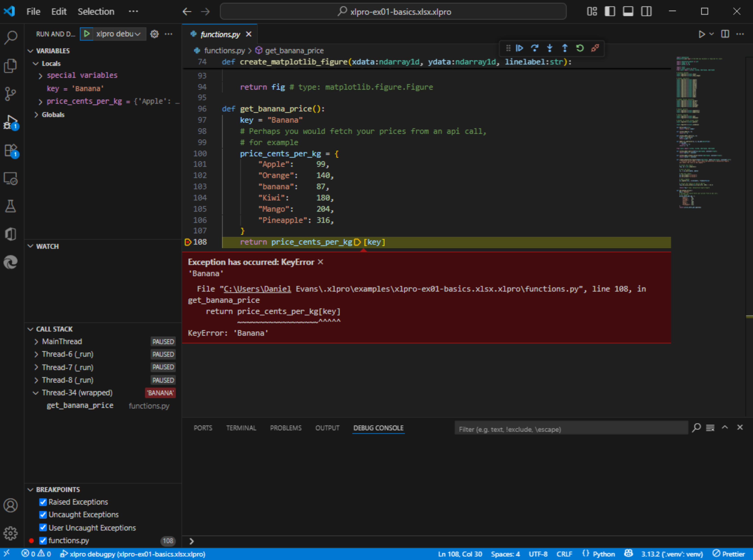This screenshot has height=560, width=753.
Task: Open the Search view in activity bar
Action: point(11,38)
